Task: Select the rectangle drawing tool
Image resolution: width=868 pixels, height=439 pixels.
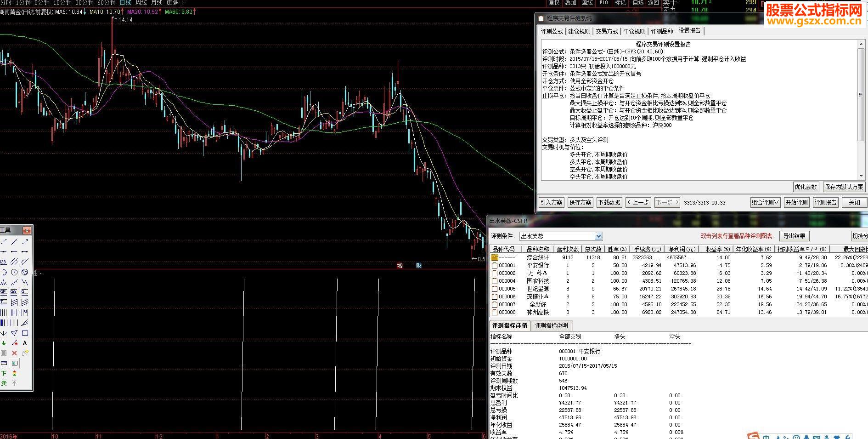Action: click(25, 333)
